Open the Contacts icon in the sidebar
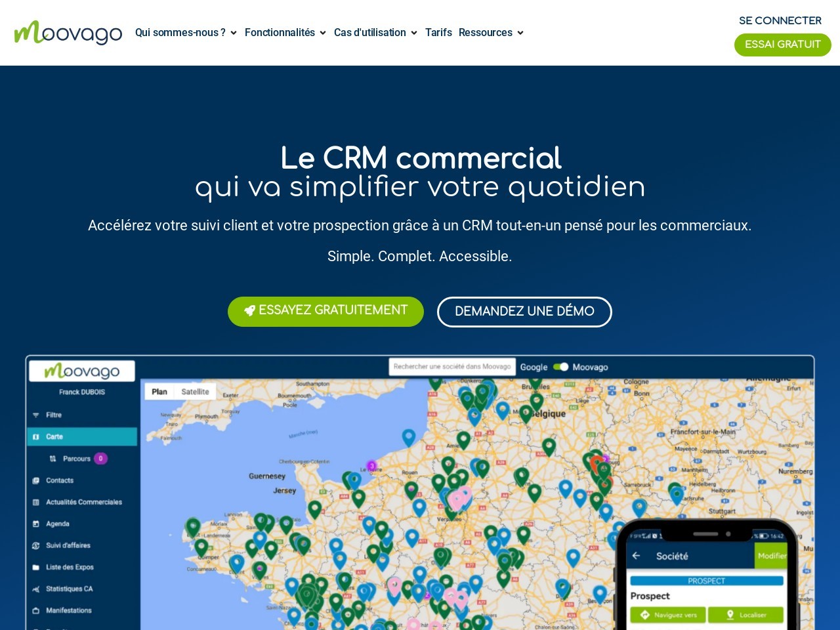This screenshot has height=630, width=840. 36,480
